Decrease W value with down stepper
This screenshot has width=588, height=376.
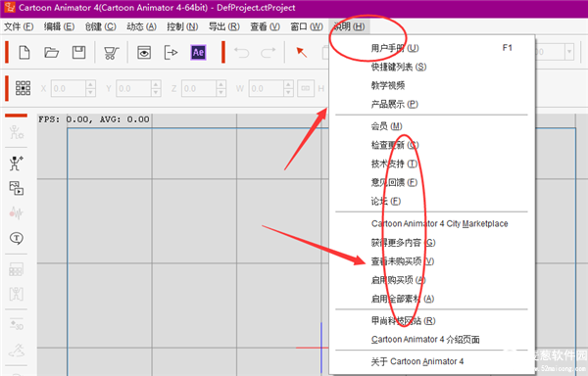pyautogui.click(x=288, y=93)
